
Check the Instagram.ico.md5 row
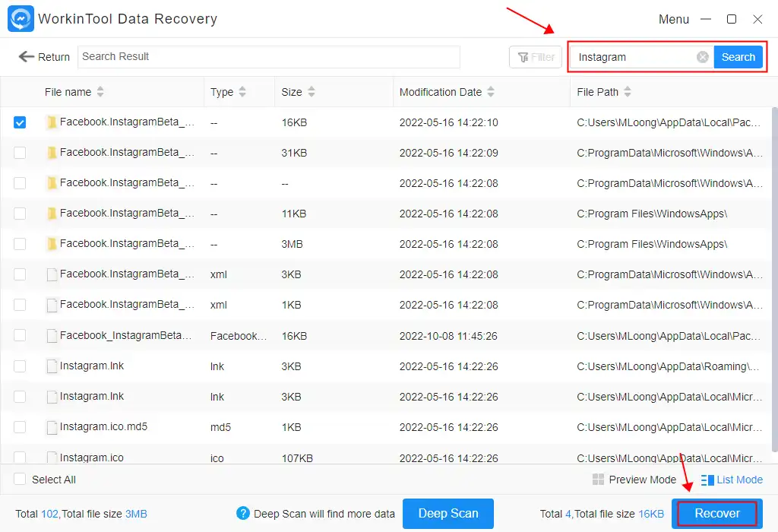tap(20, 427)
